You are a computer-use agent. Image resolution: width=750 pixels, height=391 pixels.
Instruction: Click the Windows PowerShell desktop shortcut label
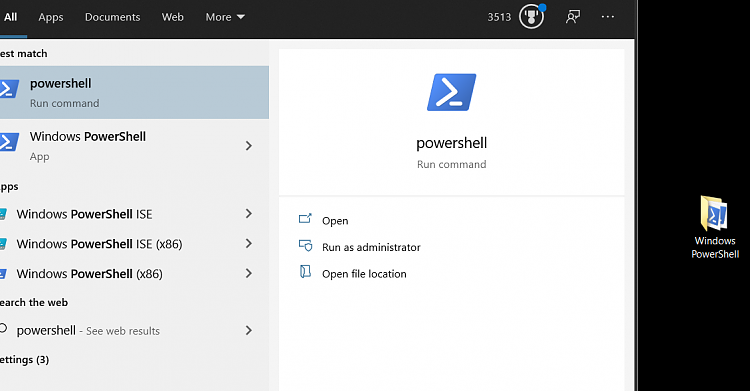715,247
